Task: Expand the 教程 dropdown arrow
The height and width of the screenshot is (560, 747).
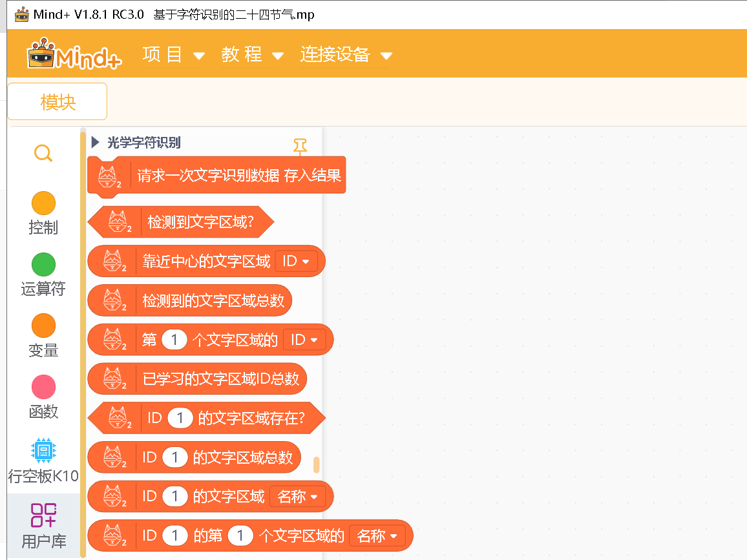Action: click(x=278, y=56)
